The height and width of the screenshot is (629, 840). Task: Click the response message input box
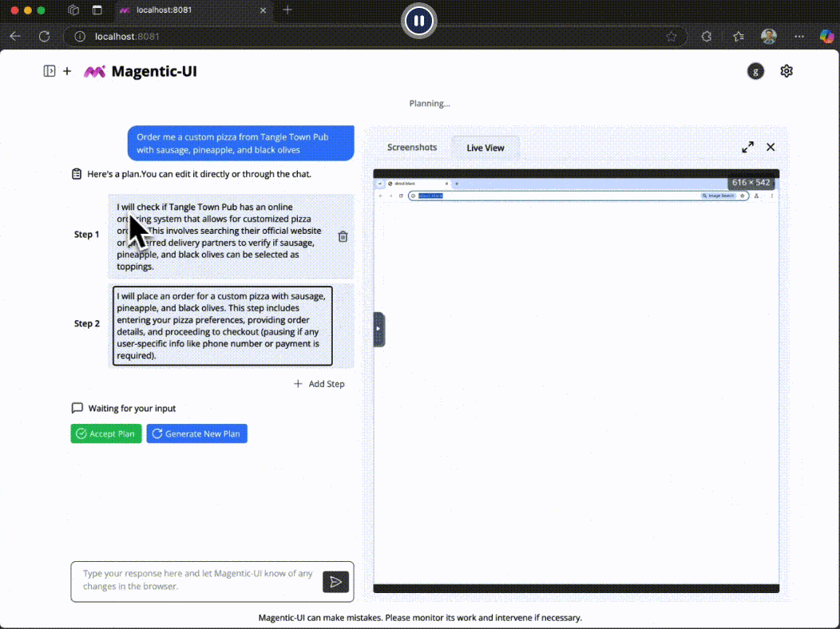[198, 581]
